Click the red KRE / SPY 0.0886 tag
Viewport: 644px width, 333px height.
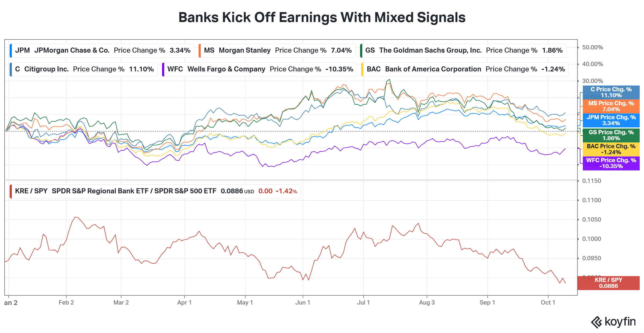608,283
